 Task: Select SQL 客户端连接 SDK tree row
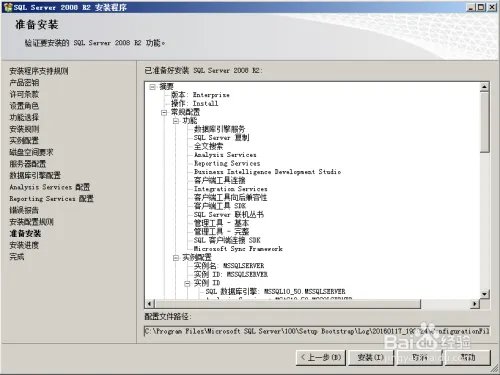pos(227,240)
